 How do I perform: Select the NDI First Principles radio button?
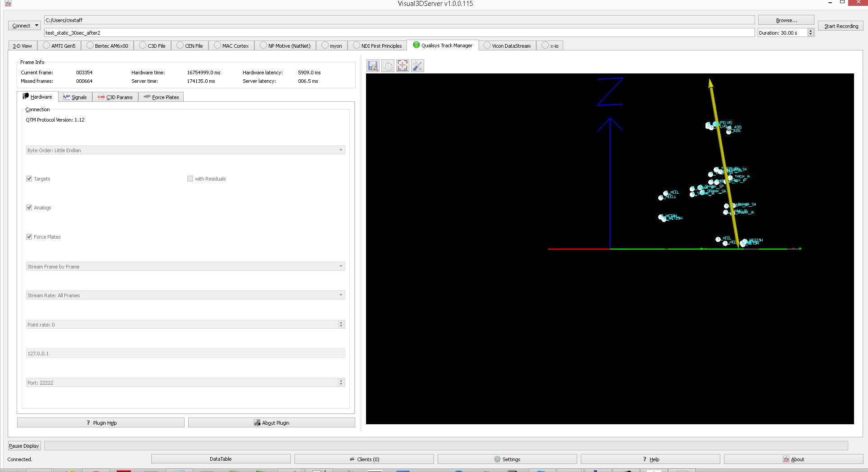(357, 45)
